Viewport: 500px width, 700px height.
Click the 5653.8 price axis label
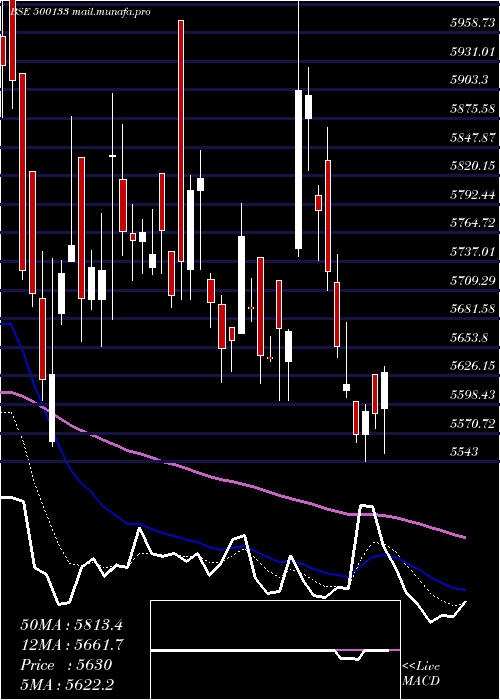click(x=469, y=337)
